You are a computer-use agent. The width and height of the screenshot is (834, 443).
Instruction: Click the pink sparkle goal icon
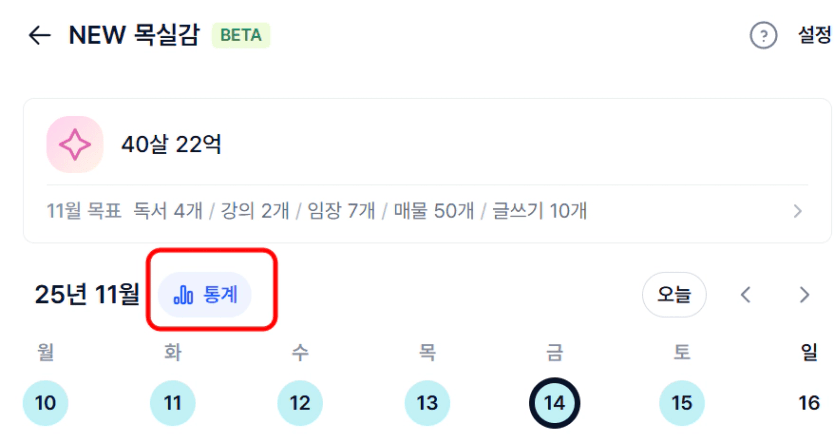[74, 145]
